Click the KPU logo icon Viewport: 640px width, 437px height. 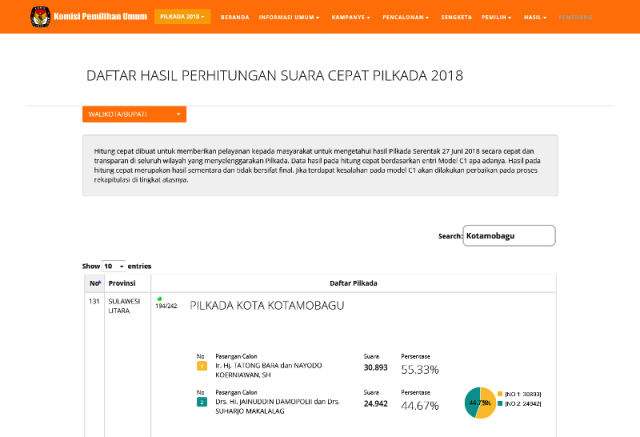(40, 17)
